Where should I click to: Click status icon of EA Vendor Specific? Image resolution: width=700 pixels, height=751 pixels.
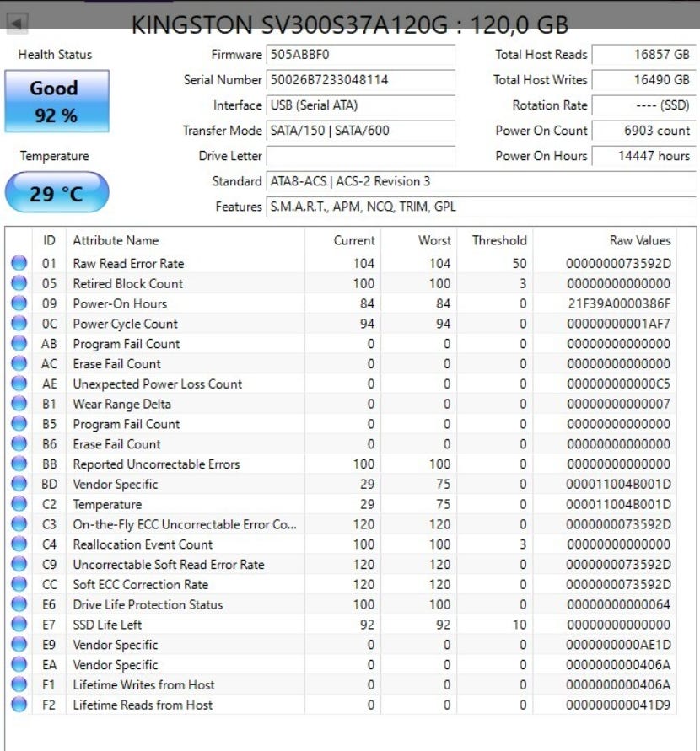(x=19, y=665)
